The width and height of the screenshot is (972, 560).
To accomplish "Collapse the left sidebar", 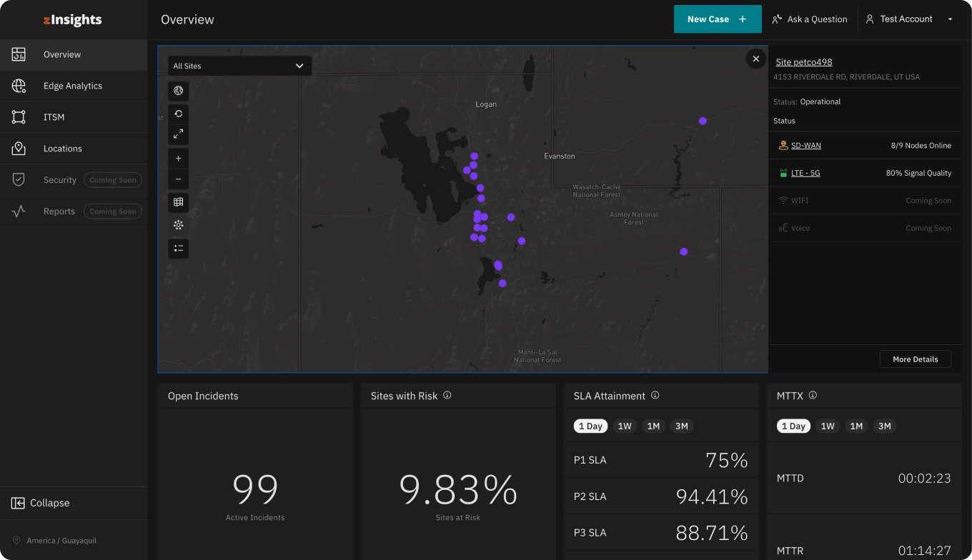I will tap(41, 503).
